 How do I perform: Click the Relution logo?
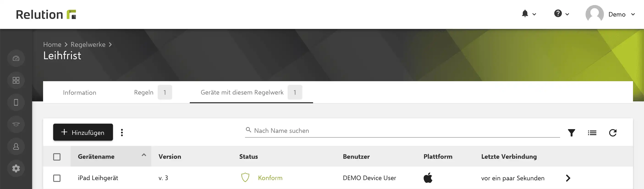click(46, 14)
